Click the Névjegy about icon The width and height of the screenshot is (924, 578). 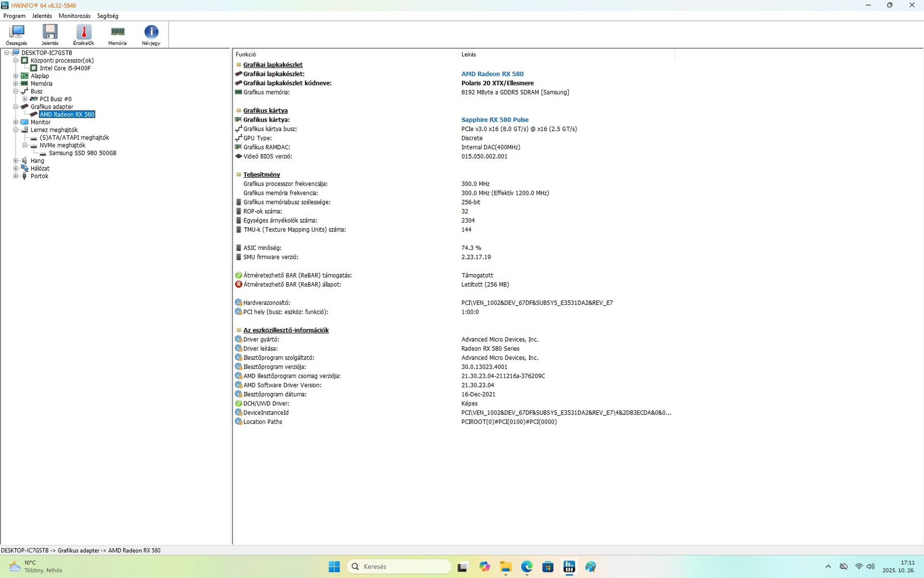point(151,35)
